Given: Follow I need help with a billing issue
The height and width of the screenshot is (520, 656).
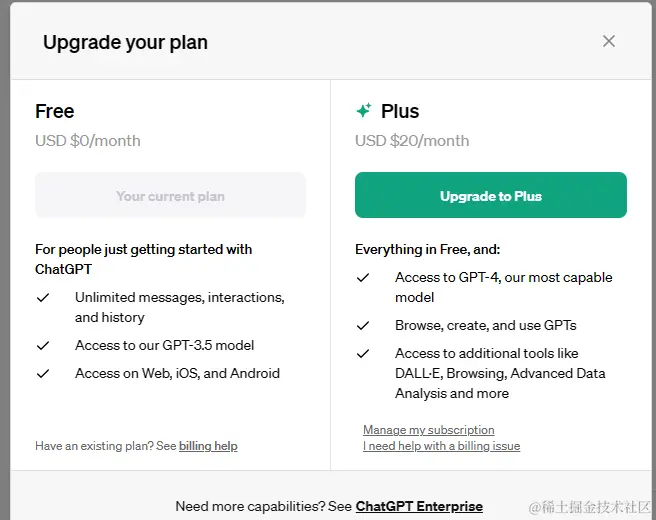Looking at the screenshot, I should tap(441, 446).
